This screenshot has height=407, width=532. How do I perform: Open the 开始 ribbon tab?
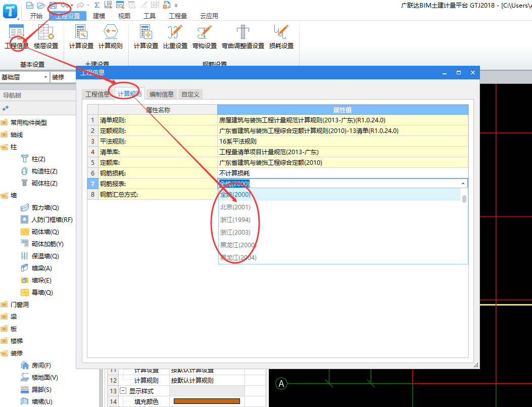click(36, 16)
